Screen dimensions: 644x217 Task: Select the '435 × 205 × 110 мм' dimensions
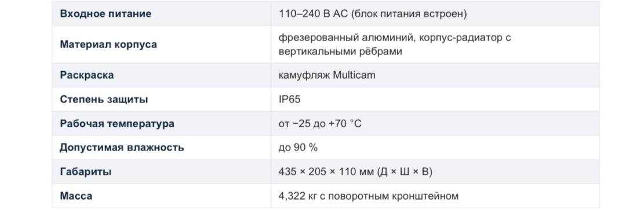[x=326, y=172]
